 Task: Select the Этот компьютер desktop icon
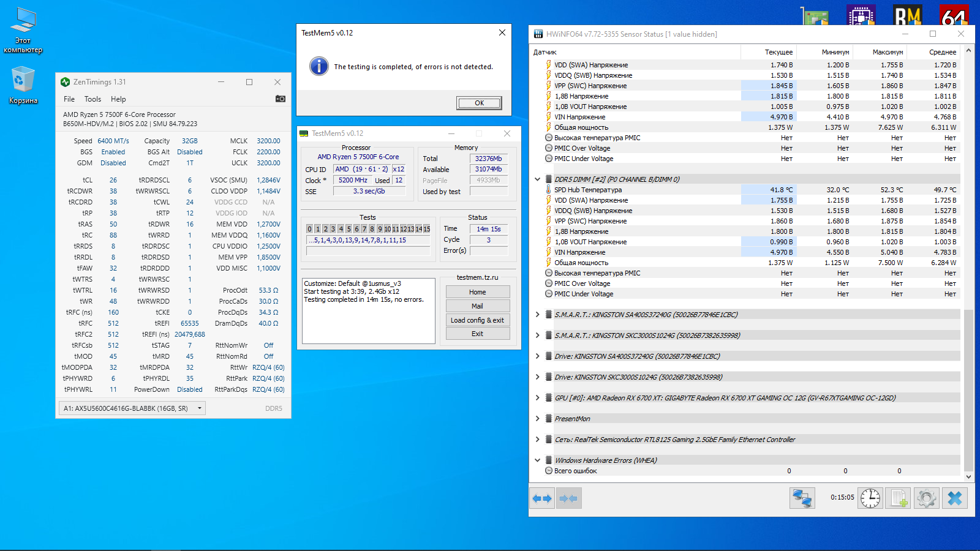pos(23,31)
